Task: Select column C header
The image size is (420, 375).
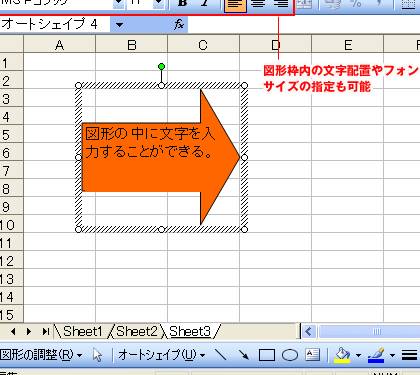Action: (x=203, y=45)
